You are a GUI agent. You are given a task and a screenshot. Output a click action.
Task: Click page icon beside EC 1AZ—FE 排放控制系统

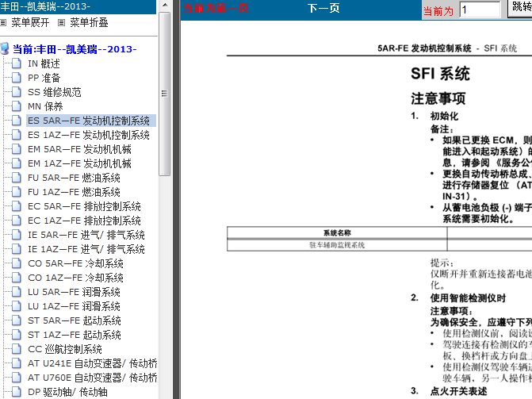click(17, 221)
